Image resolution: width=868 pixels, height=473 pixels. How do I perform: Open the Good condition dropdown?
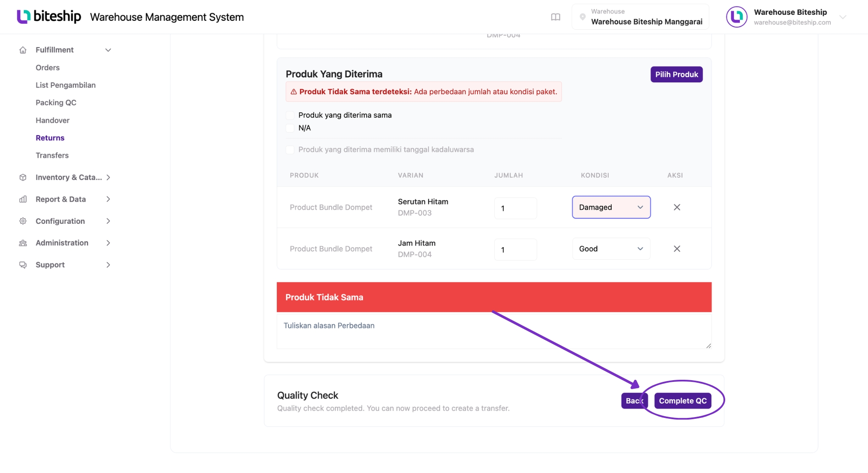pyautogui.click(x=611, y=249)
